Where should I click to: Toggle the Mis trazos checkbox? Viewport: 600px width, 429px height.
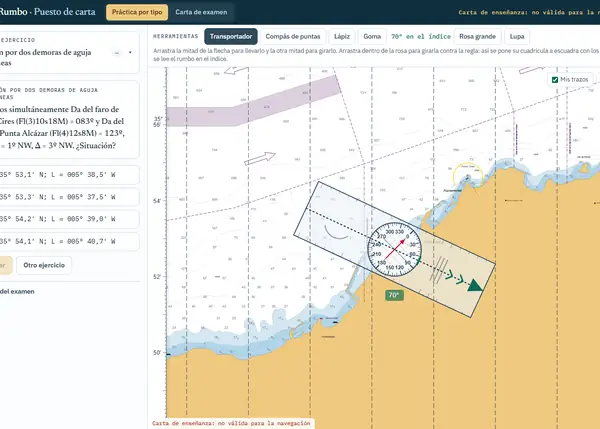[x=555, y=80]
